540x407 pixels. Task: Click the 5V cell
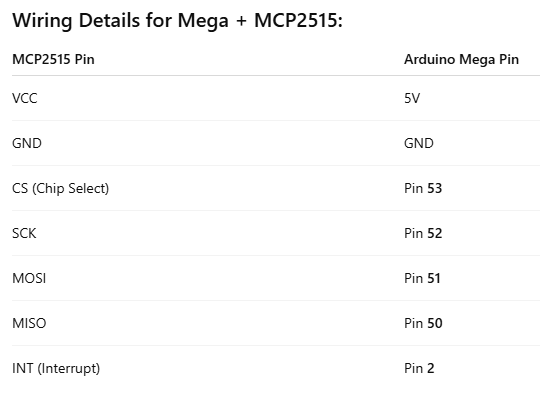pyautogui.click(x=412, y=98)
